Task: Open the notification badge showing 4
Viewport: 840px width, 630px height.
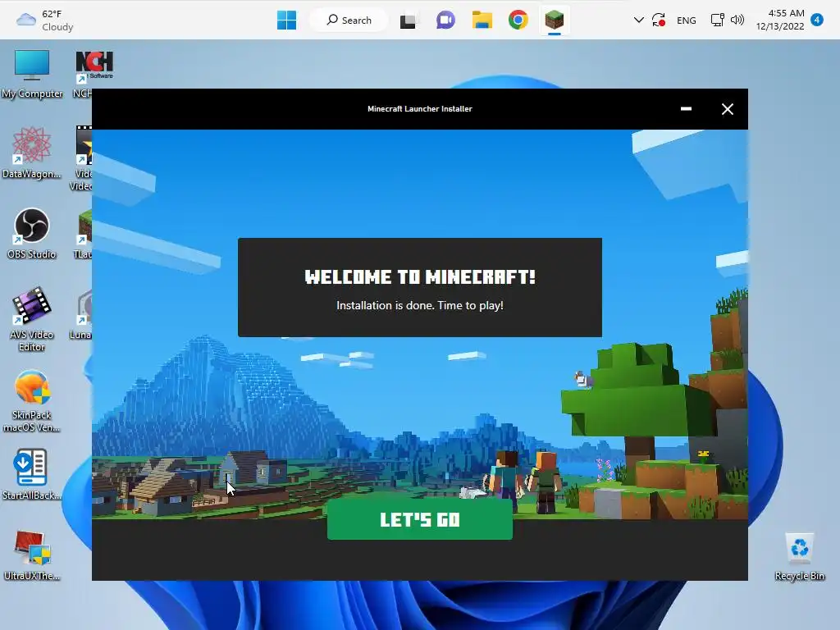Action: pyautogui.click(x=817, y=20)
